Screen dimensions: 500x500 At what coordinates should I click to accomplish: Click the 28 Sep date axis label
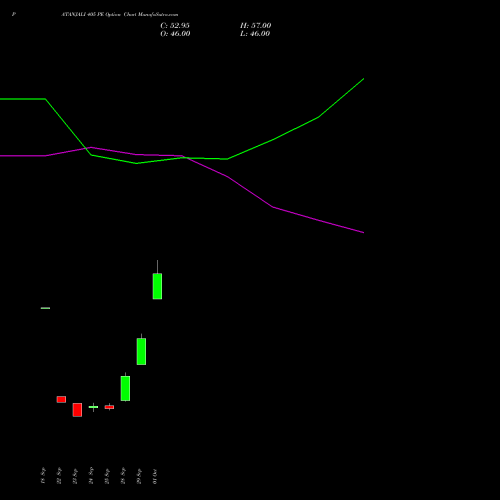(123, 476)
